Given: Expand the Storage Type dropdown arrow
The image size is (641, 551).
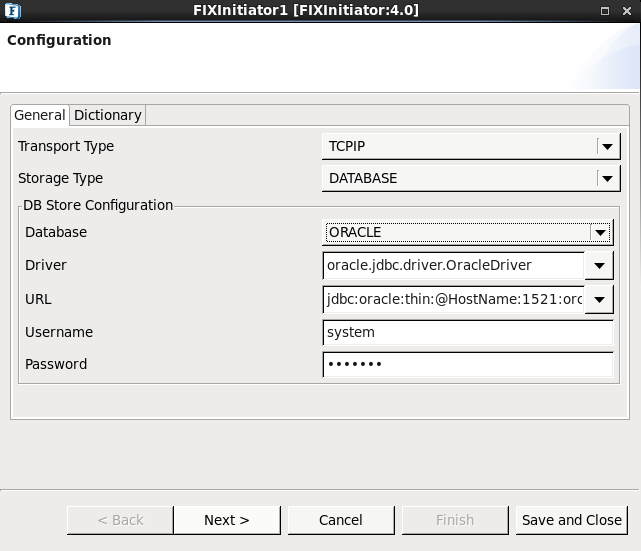Looking at the screenshot, I should (607, 178).
